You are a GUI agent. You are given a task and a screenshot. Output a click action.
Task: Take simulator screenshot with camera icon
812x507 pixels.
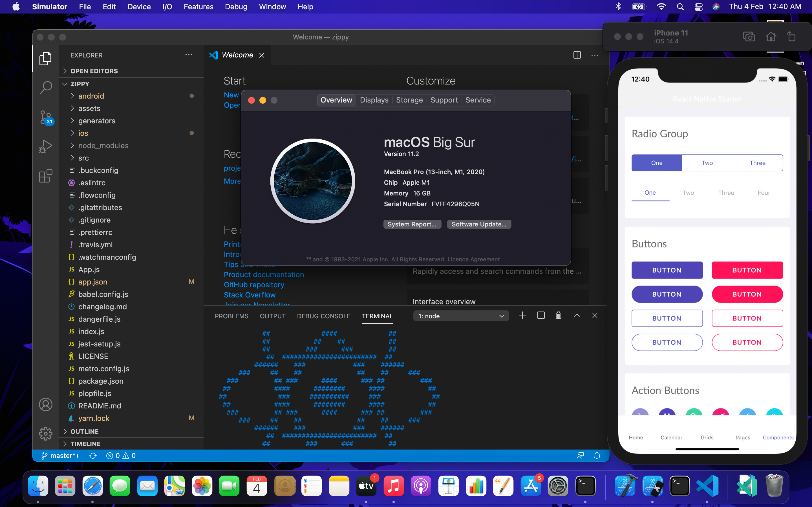tap(749, 37)
